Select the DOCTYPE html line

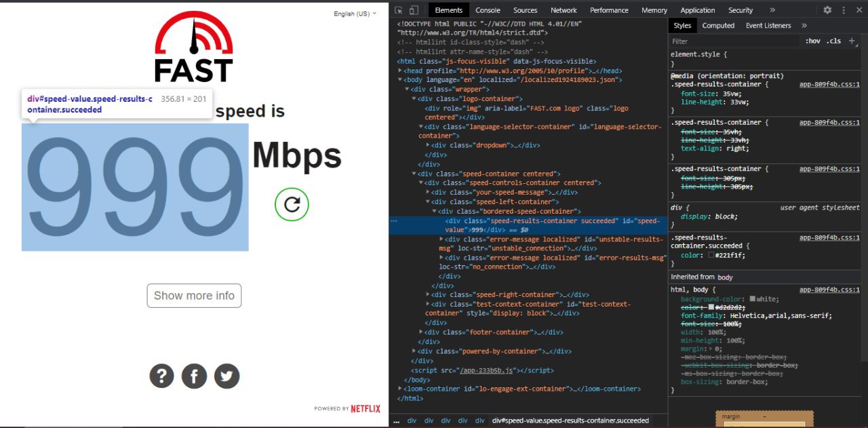coord(490,28)
